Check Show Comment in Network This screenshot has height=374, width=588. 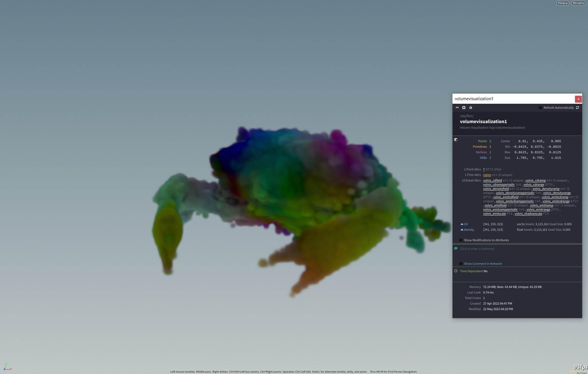461,264
